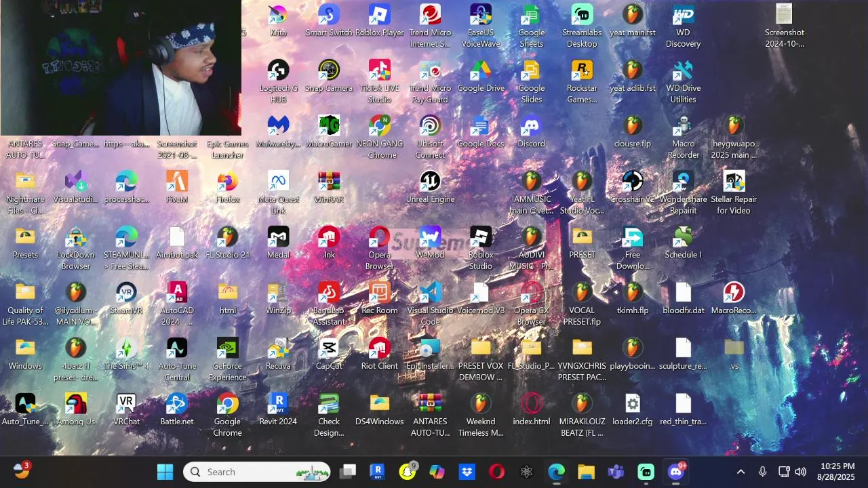Launch Medal desktop icon

278,243
